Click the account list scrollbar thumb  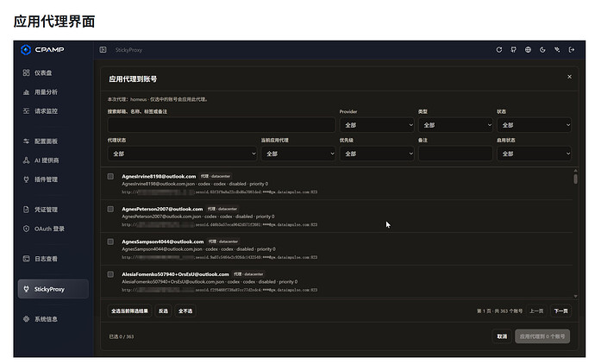pos(576,179)
